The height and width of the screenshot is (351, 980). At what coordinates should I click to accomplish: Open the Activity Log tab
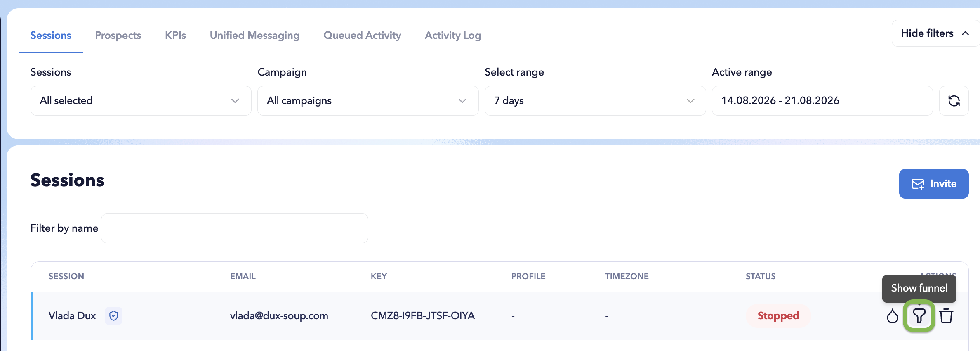(x=453, y=36)
